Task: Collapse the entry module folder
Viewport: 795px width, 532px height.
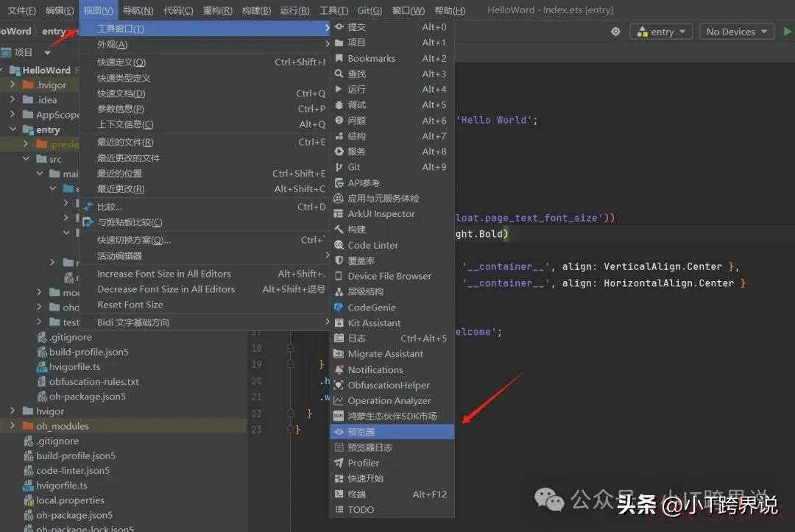Action: [13, 130]
